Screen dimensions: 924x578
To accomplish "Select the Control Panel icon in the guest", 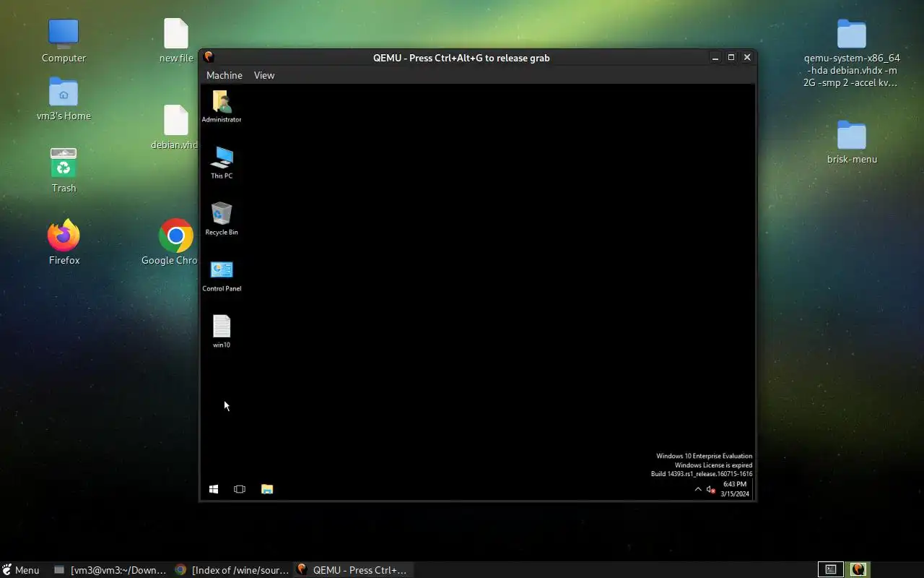I will tap(222, 275).
